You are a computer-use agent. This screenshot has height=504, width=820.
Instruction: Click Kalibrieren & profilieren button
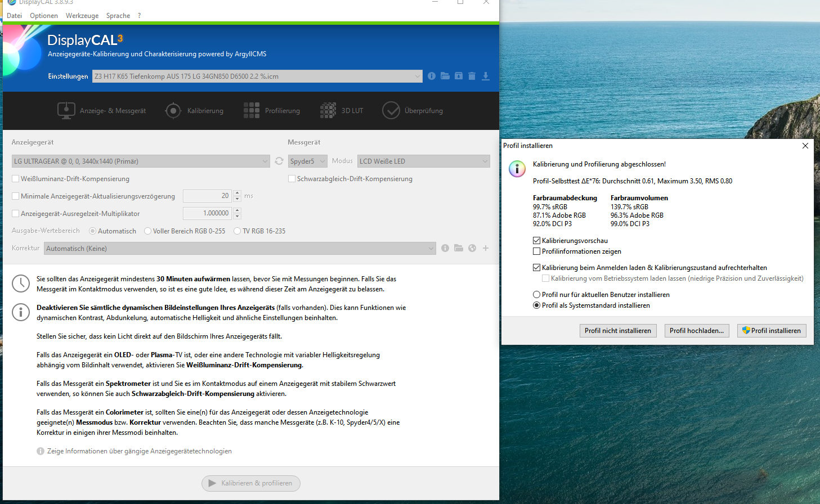(x=251, y=483)
